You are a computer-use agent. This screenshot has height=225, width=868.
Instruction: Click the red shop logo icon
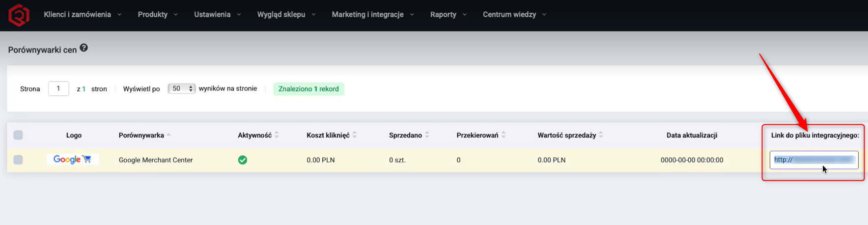point(19,15)
